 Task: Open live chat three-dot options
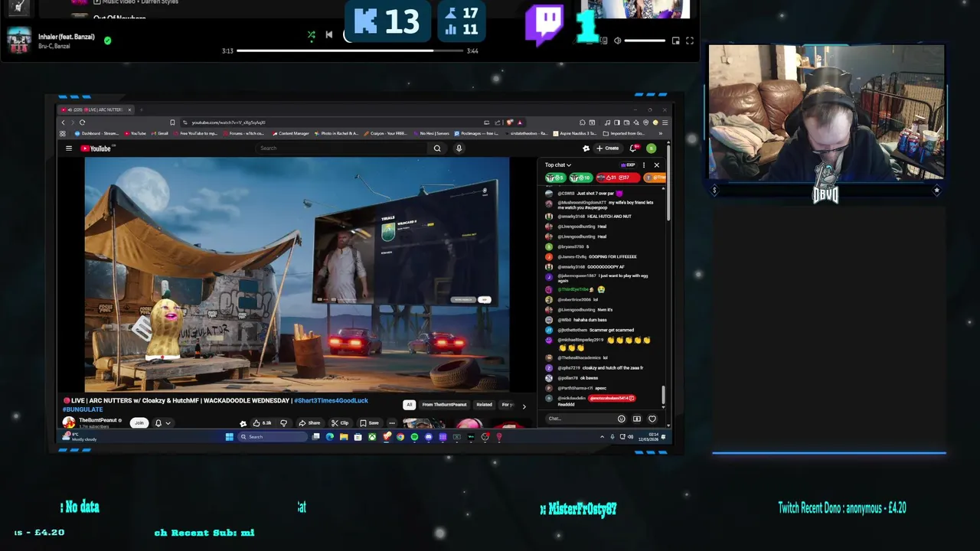tap(643, 165)
